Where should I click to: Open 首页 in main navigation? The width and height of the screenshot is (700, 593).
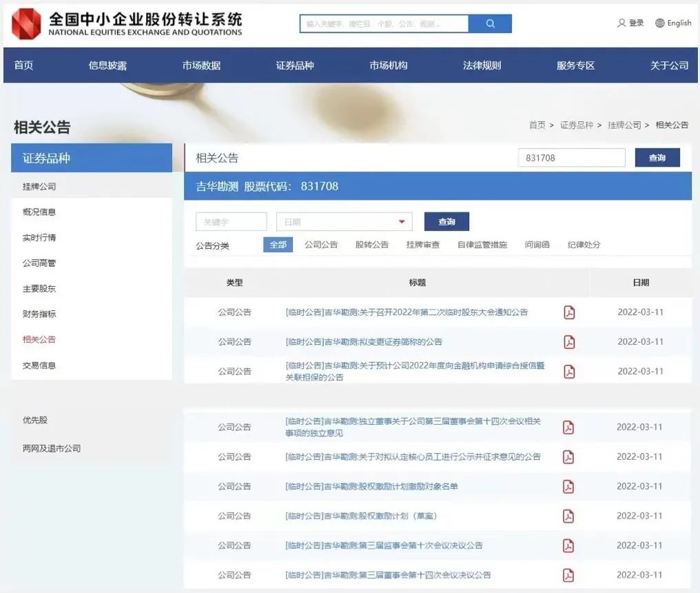coord(23,66)
